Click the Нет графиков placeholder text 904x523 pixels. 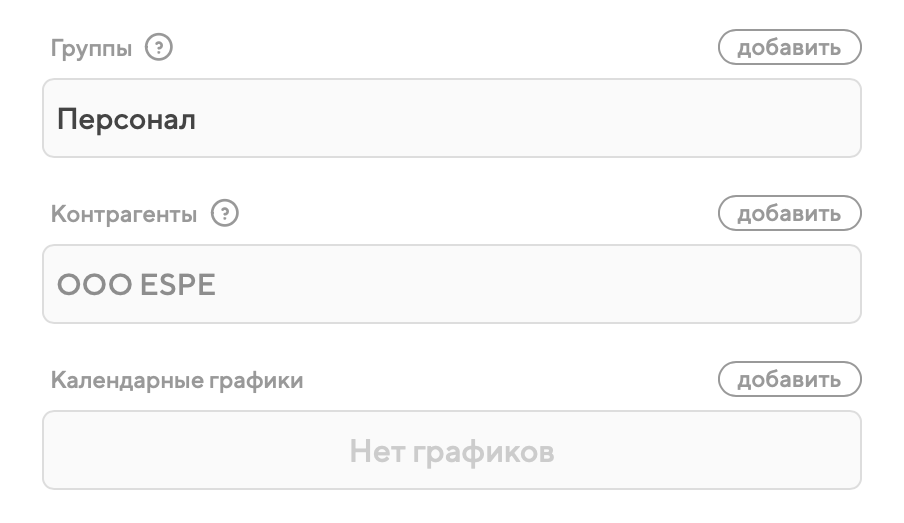point(451,451)
